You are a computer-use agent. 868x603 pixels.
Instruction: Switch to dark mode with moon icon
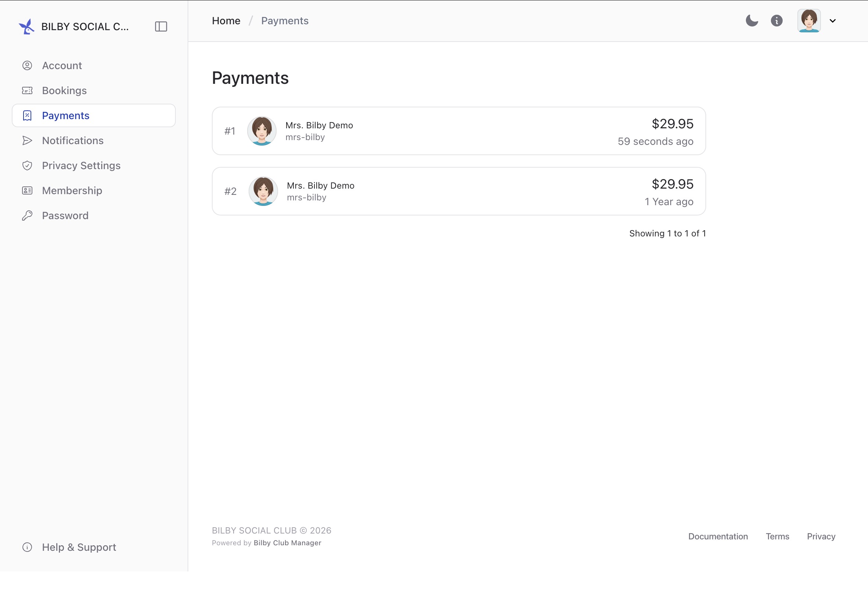pyautogui.click(x=752, y=20)
